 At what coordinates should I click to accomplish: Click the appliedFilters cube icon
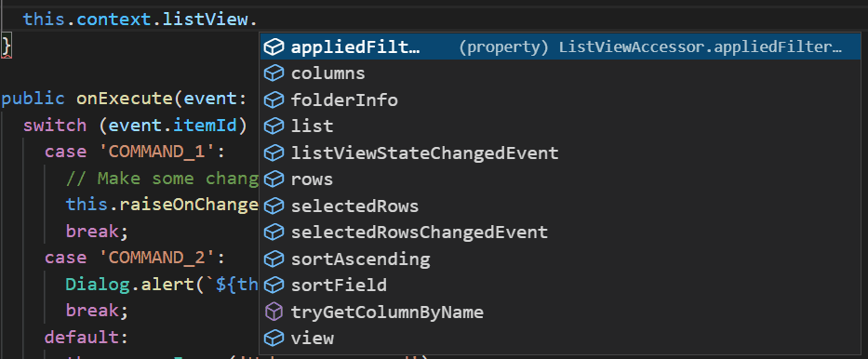[274, 47]
